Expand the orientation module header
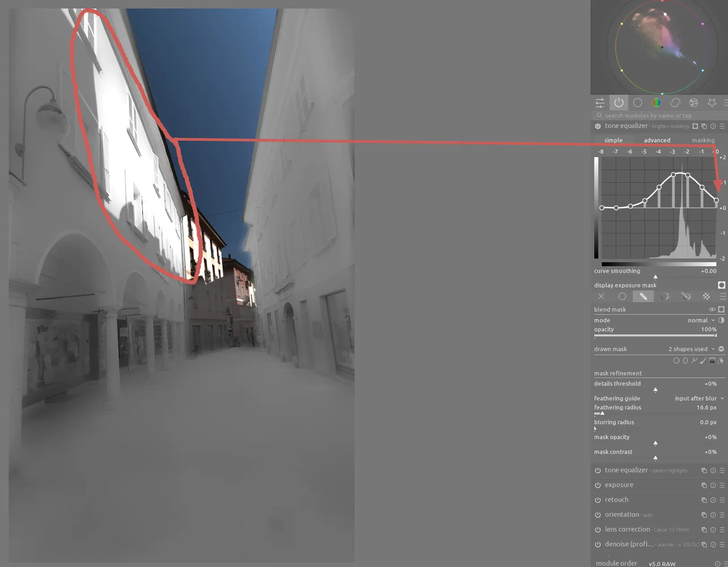The height and width of the screenshot is (567, 728). [622, 514]
